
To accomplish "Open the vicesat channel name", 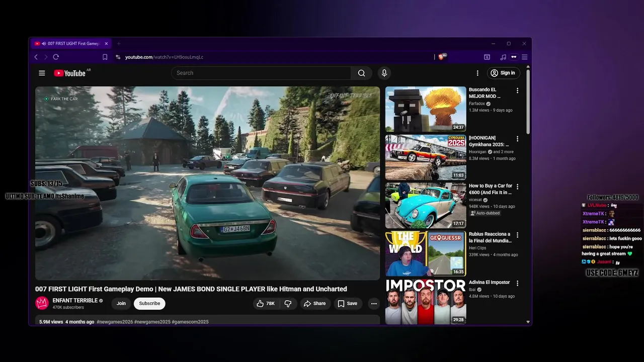I will [x=475, y=200].
